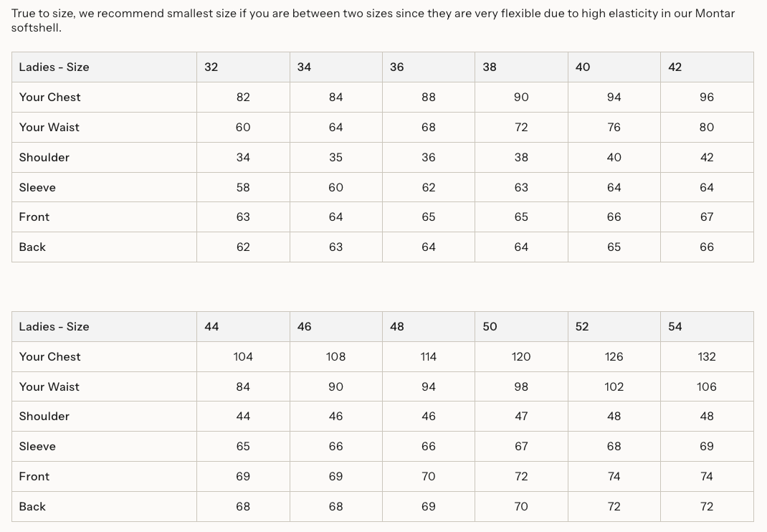Click the chest value 82 cell
The image size is (767, 532).
click(243, 98)
